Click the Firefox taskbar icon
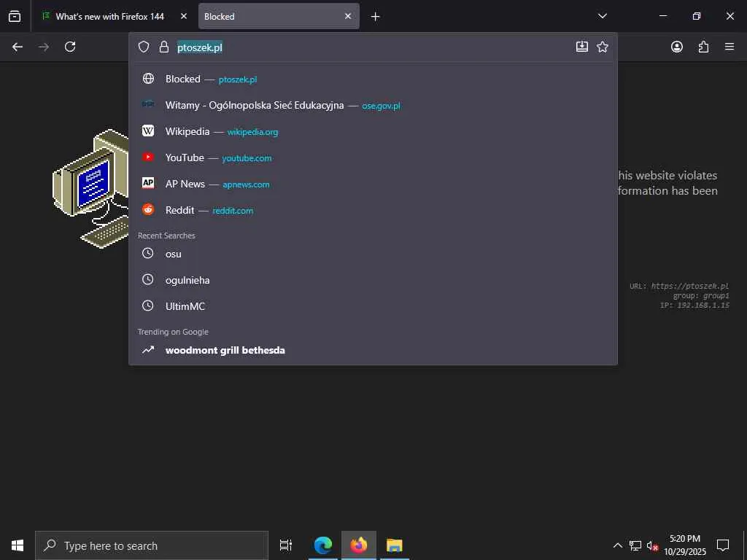The height and width of the screenshot is (560, 747). (359, 545)
